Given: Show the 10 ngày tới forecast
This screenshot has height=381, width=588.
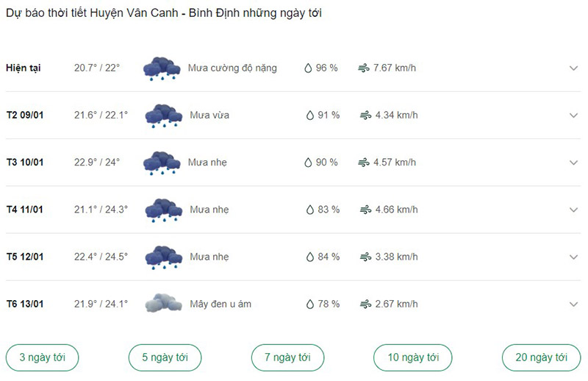Looking at the screenshot, I should [413, 357].
